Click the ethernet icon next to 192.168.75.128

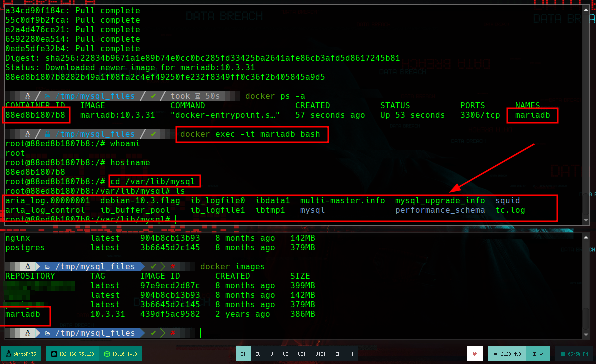pyautogui.click(x=54, y=354)
